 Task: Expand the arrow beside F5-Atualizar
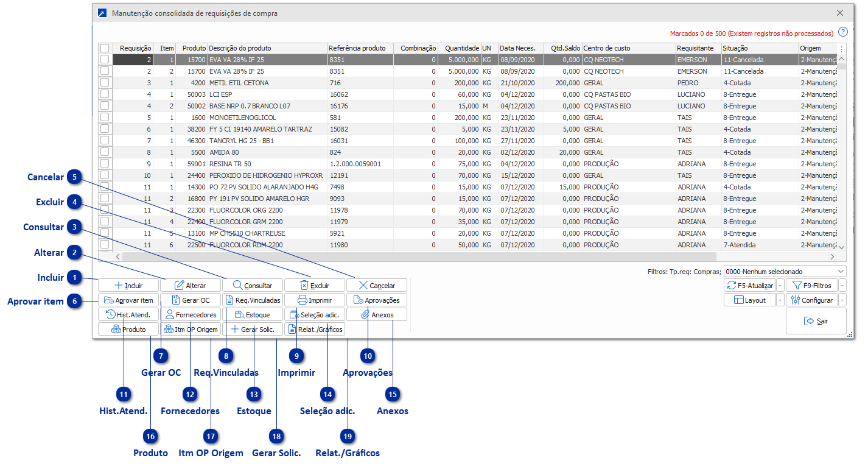[x=780, y=285]
